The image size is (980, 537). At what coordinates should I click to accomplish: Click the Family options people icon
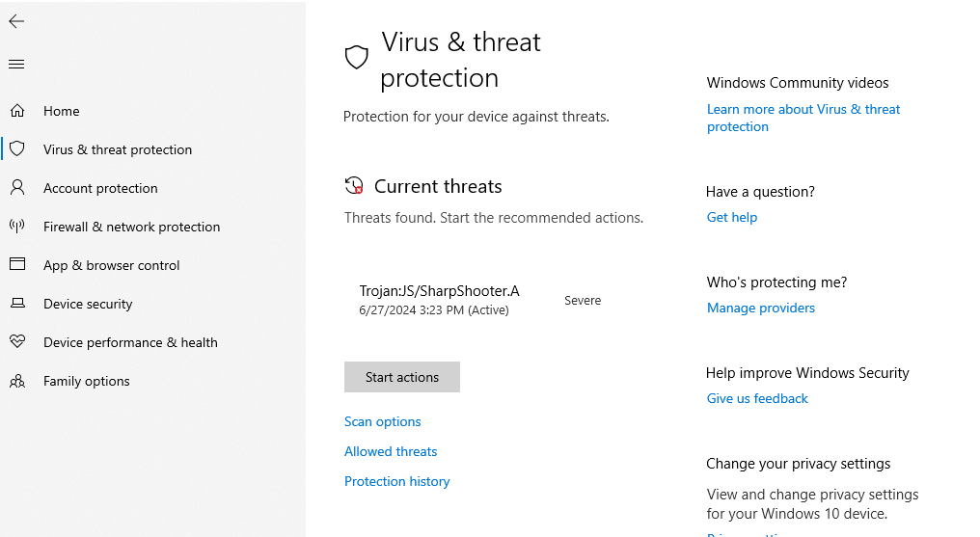17,381
